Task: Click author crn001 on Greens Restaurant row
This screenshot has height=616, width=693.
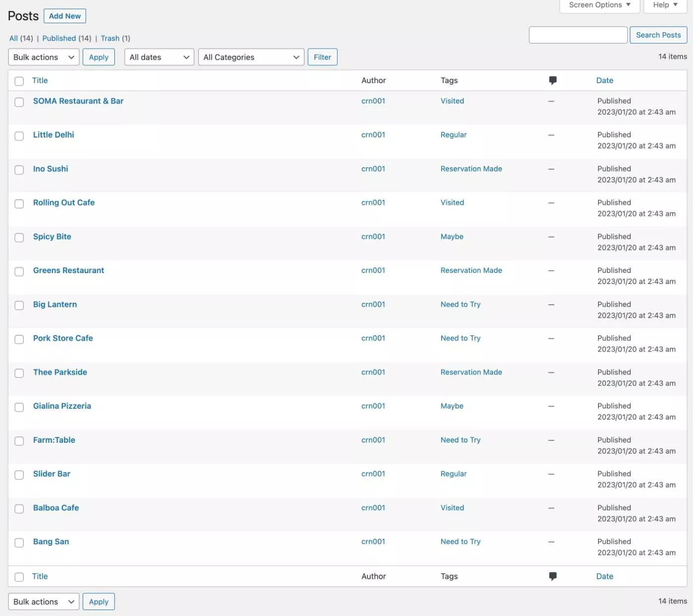Action: pos(373,271)
